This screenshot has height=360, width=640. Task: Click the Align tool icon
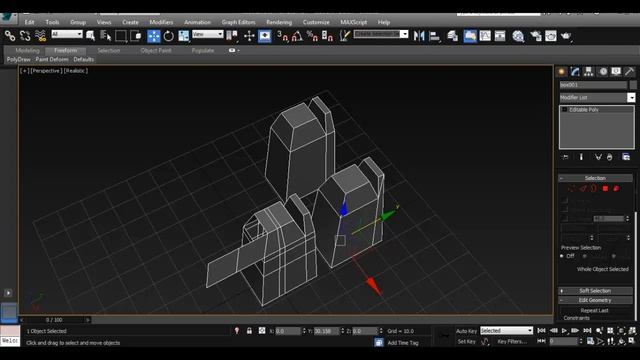(x=434, y=36)
